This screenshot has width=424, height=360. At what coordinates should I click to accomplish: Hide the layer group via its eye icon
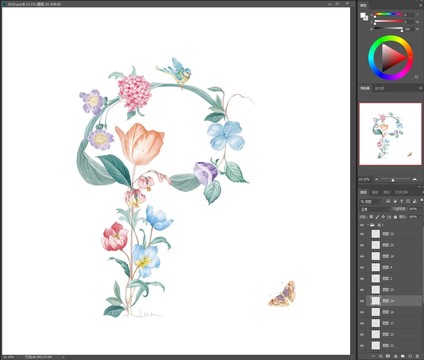(362, 225)
